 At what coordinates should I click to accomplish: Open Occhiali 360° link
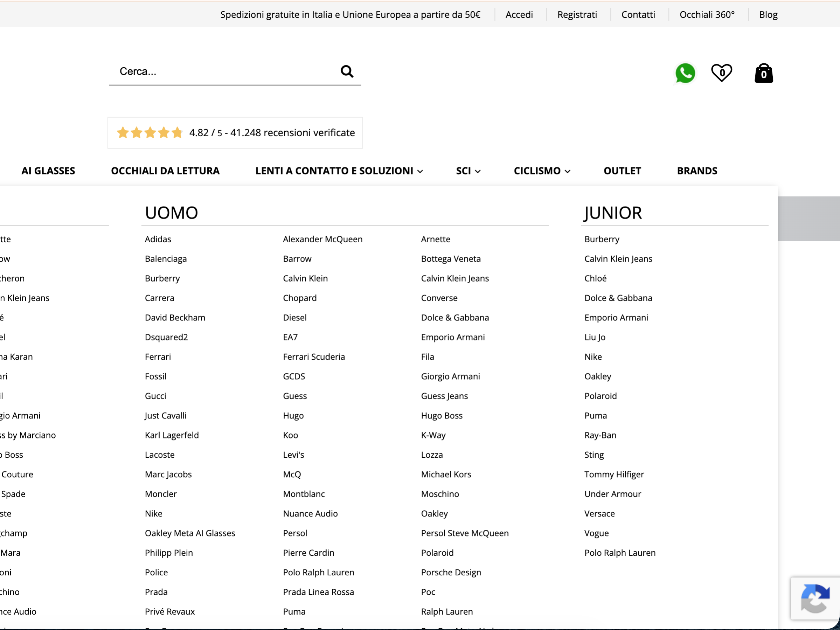(707, 14)
